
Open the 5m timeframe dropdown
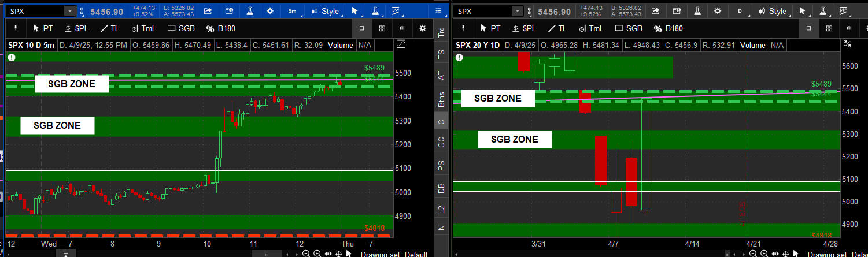pyautogui.click(x=293, y=11)
